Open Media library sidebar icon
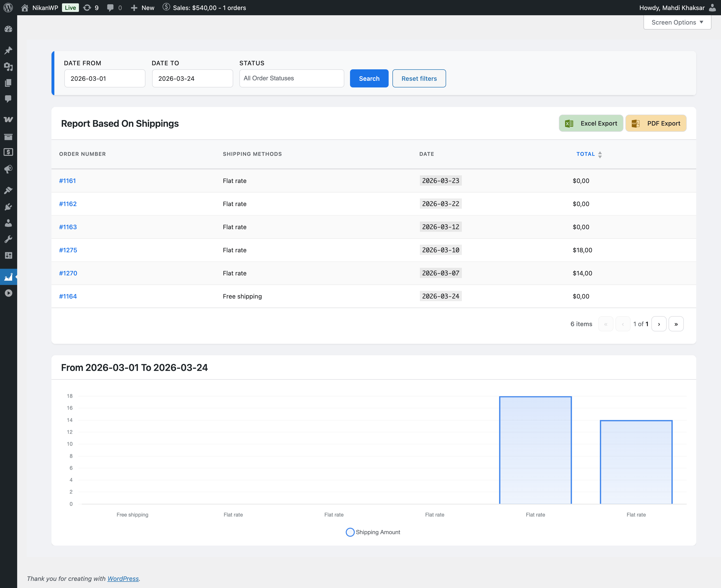Screen dimensions: 721x588 (8, 67)
